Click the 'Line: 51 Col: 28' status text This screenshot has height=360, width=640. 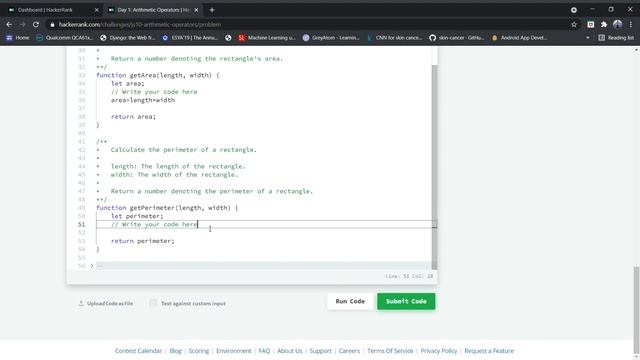tap(409, 276)
